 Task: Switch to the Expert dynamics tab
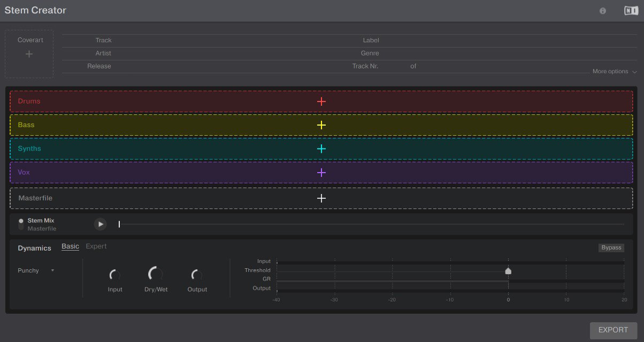(96, 246)
